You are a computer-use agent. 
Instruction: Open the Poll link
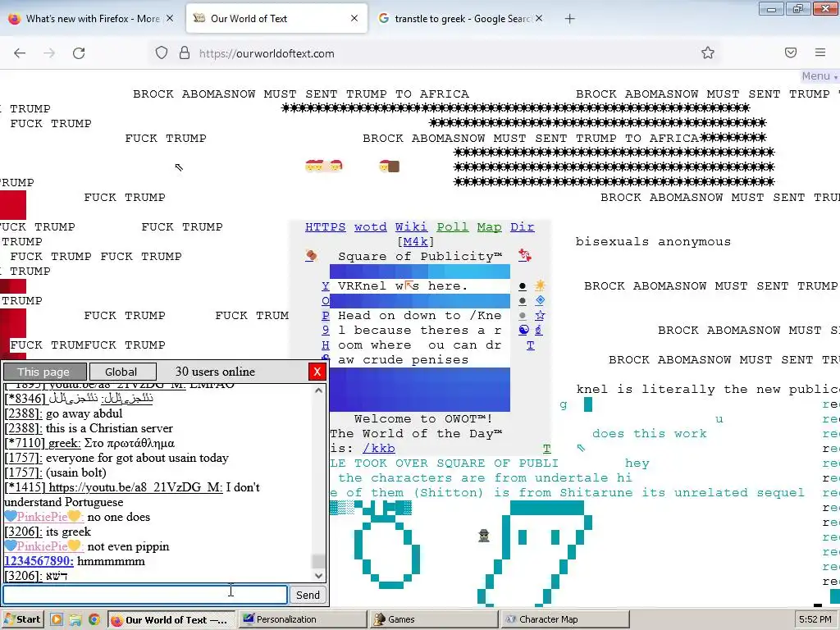coord(452,226)
